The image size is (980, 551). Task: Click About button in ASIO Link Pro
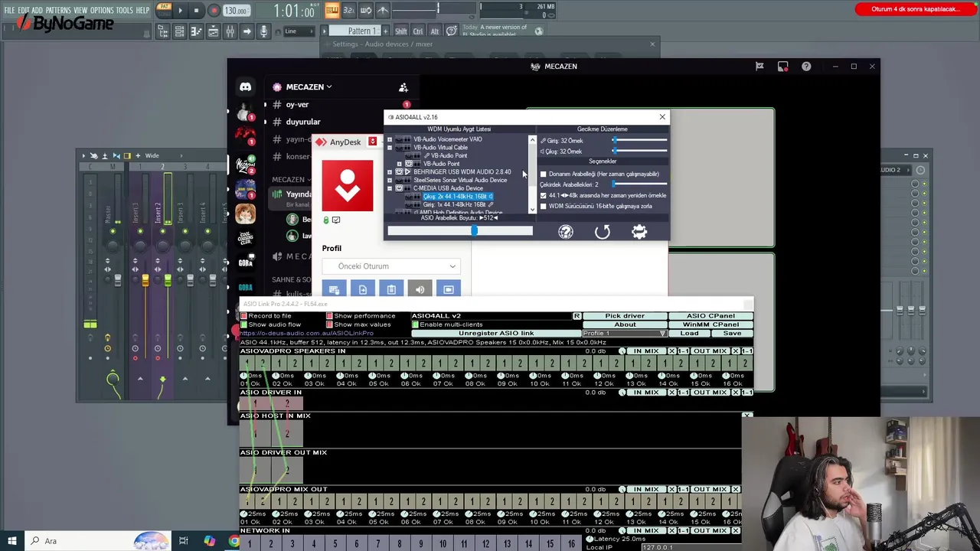(625, 324)
